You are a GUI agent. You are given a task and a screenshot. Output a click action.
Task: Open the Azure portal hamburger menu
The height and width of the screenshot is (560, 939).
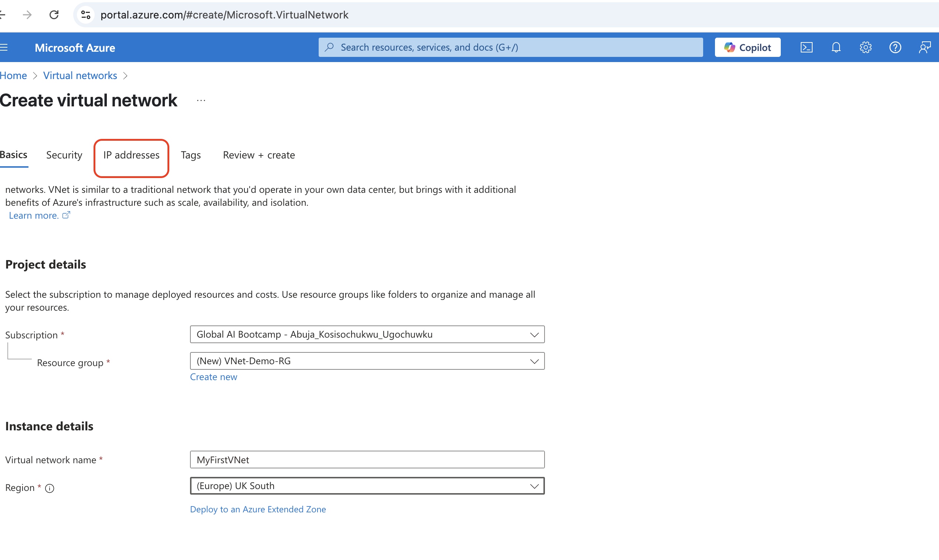(x=4, y=47)
